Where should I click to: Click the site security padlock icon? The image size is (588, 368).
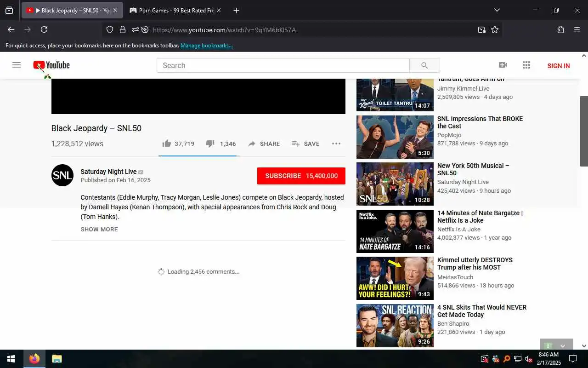tap(123, 29)
